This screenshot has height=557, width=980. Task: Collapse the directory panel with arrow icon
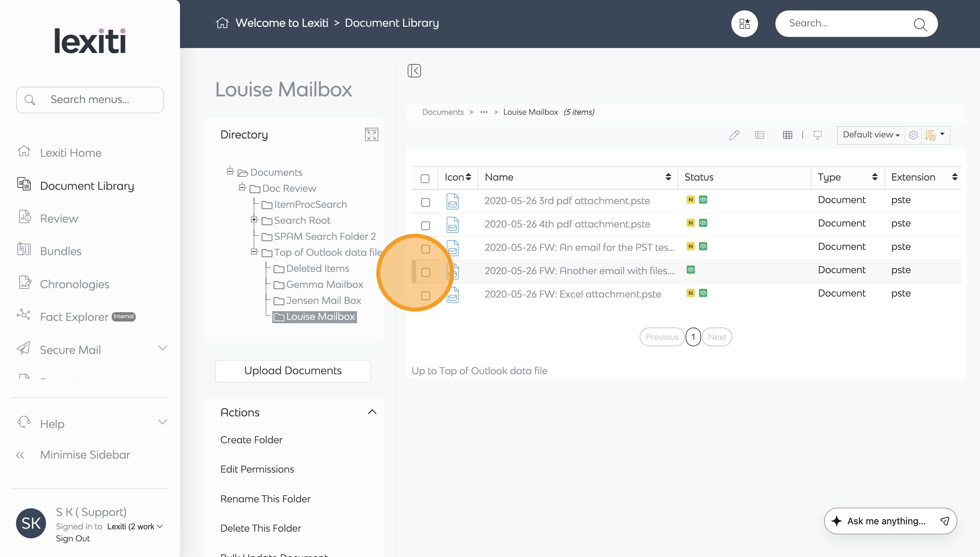[414, 71]
